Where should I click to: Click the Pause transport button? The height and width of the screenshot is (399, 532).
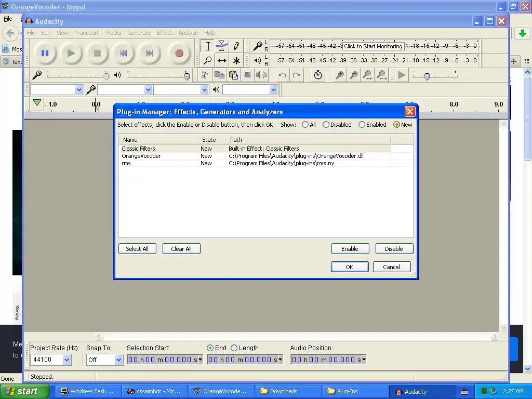(45, 54)
